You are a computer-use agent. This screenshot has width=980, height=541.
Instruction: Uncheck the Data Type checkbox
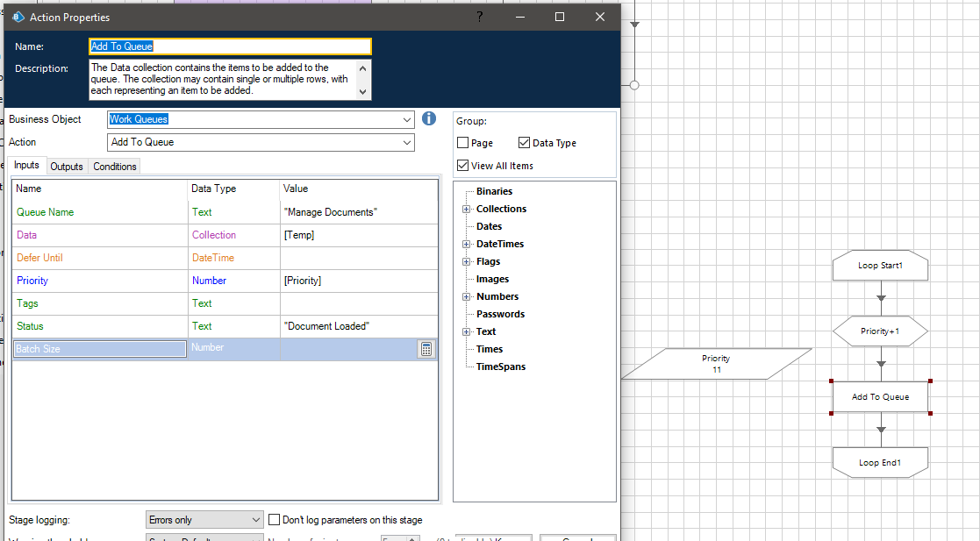click(523, 142)
